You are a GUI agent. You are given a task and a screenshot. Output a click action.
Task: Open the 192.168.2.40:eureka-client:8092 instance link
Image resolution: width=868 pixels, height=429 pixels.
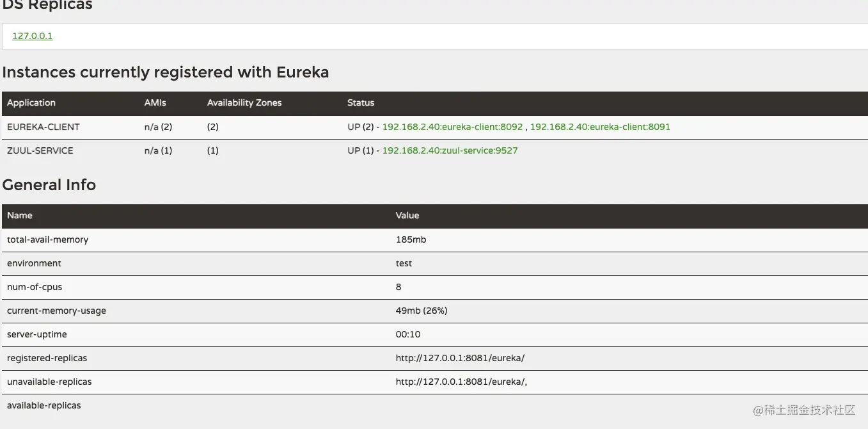[x=452, y=127]
